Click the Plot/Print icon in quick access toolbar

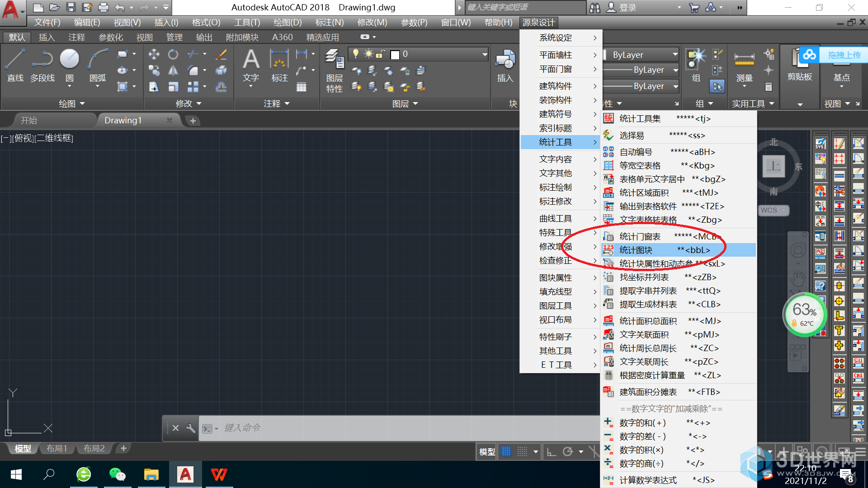click(104, 7)
